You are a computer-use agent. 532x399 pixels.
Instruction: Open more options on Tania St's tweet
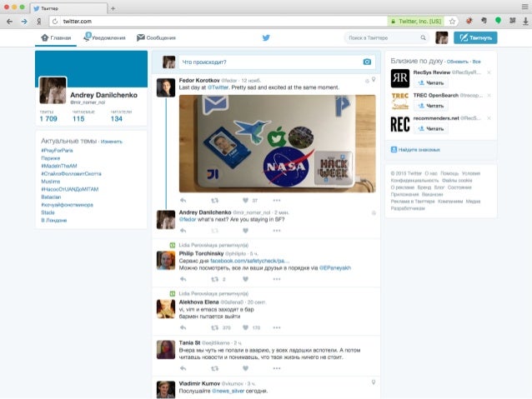click(x=277, y=368)
